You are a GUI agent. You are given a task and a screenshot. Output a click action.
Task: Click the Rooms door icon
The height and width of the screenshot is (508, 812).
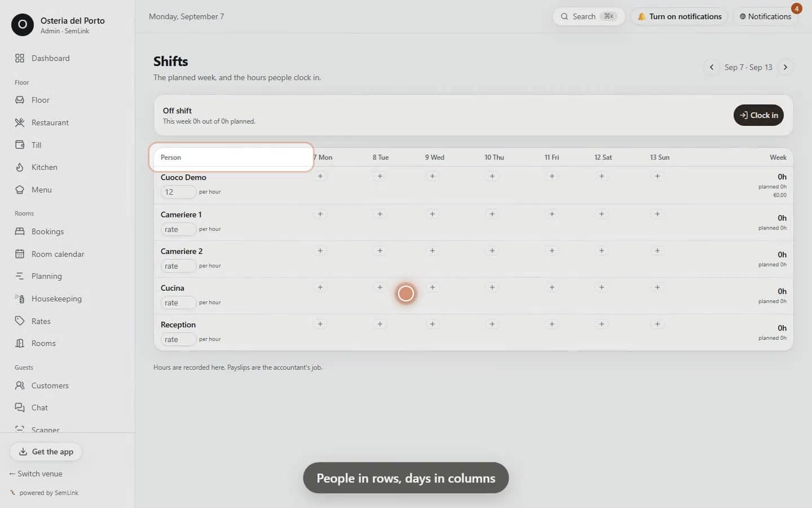pyautogui.click(x=20, y=343)
